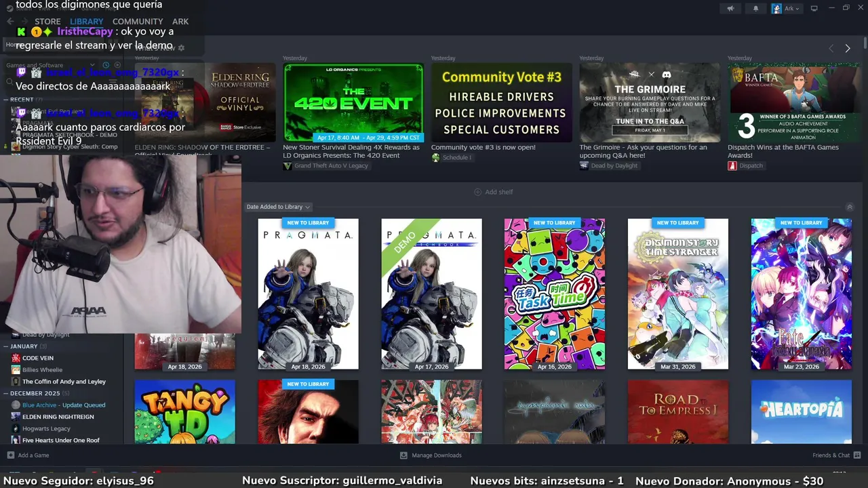Open the COMMUNITY tab

tap(138, 22)
